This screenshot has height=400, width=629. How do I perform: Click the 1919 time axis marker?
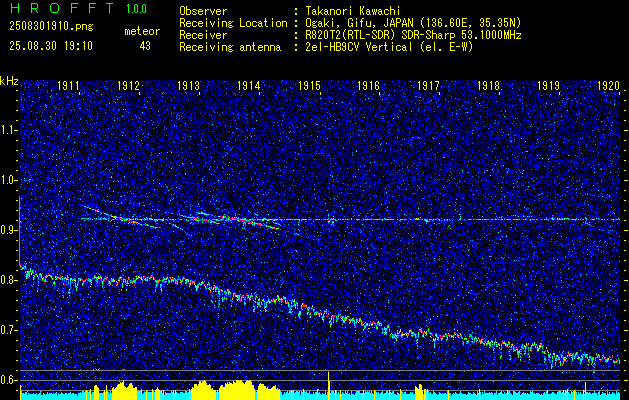[x=549, y=85]
